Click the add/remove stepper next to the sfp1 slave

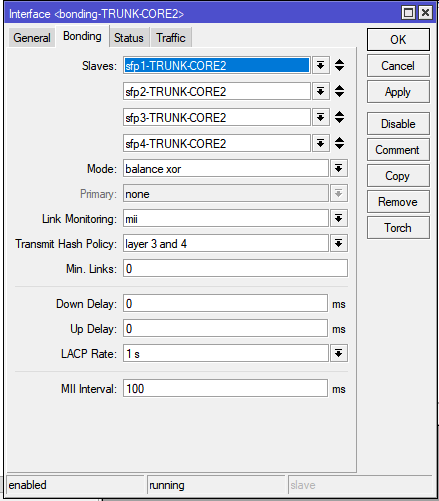(339, 65)
